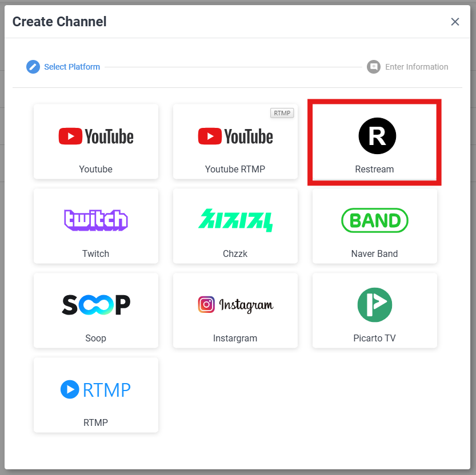Image resolution: width=476 pixels, height=475 pixels.
Task: Select the Soop platform icon
Action: (x=95, y=305)
